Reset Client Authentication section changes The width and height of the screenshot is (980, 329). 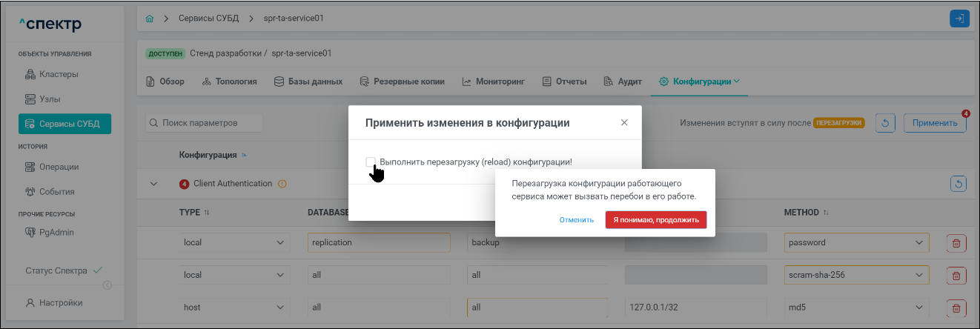point(959,183)
